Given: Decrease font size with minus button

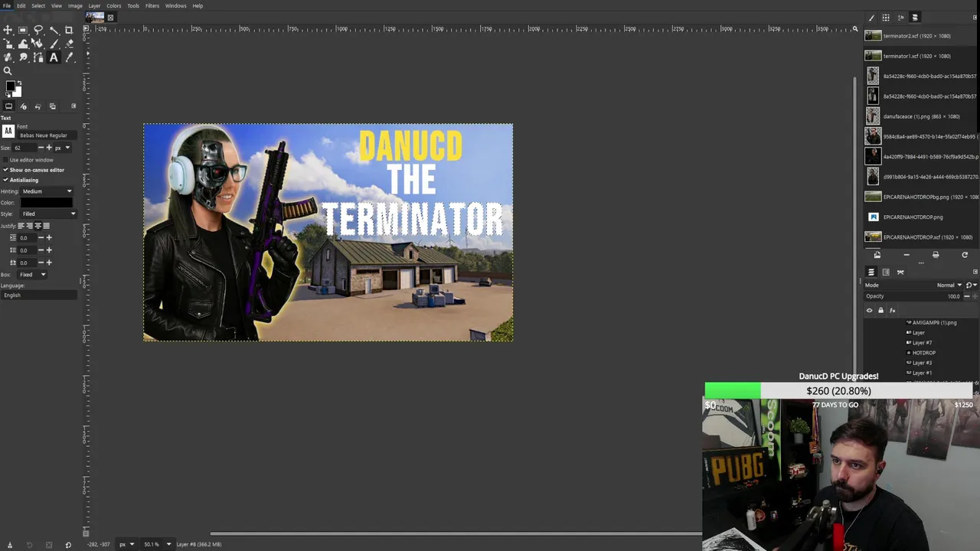Looking at the screenshot, I should 41,148.
